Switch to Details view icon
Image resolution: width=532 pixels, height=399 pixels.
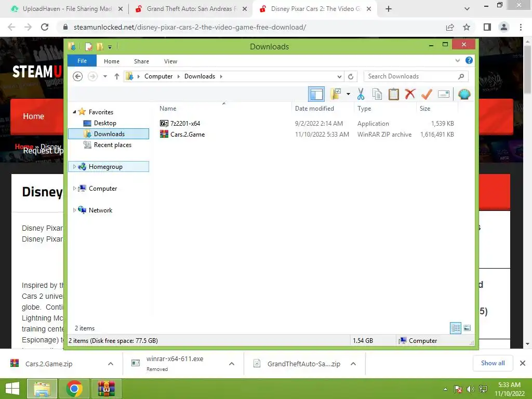pos(455,328)
